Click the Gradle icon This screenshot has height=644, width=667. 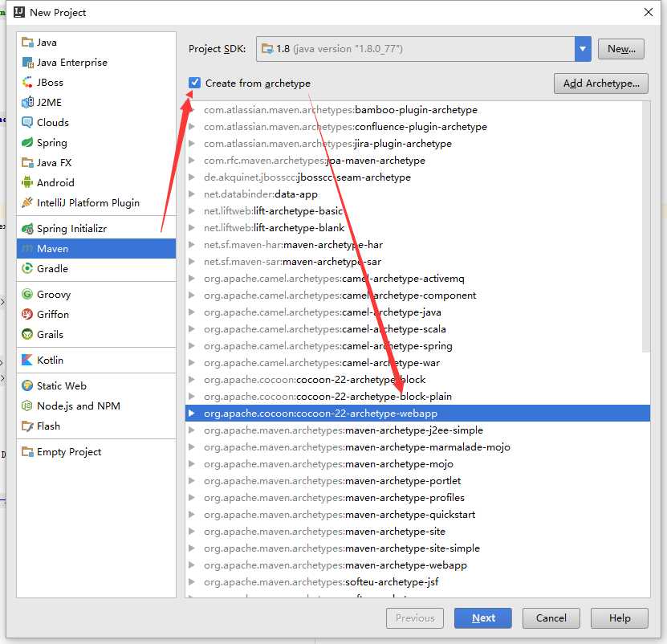[27, 268]
